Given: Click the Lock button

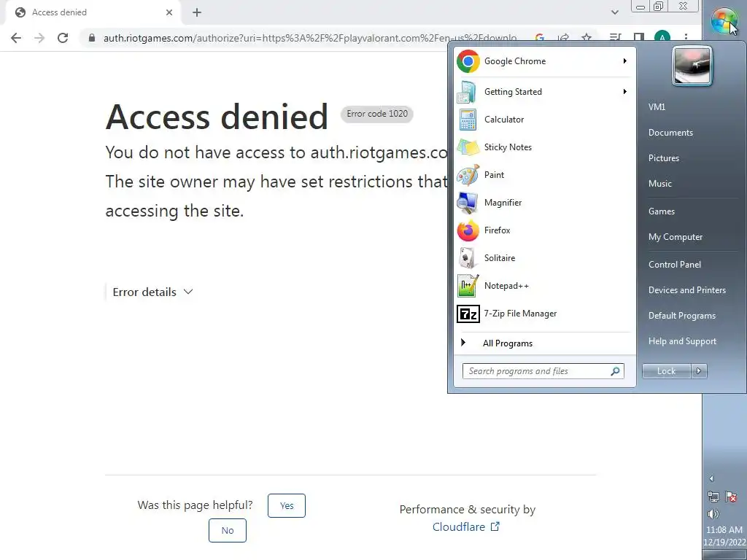Looking at the screenshot, I should tap(667, 371).
